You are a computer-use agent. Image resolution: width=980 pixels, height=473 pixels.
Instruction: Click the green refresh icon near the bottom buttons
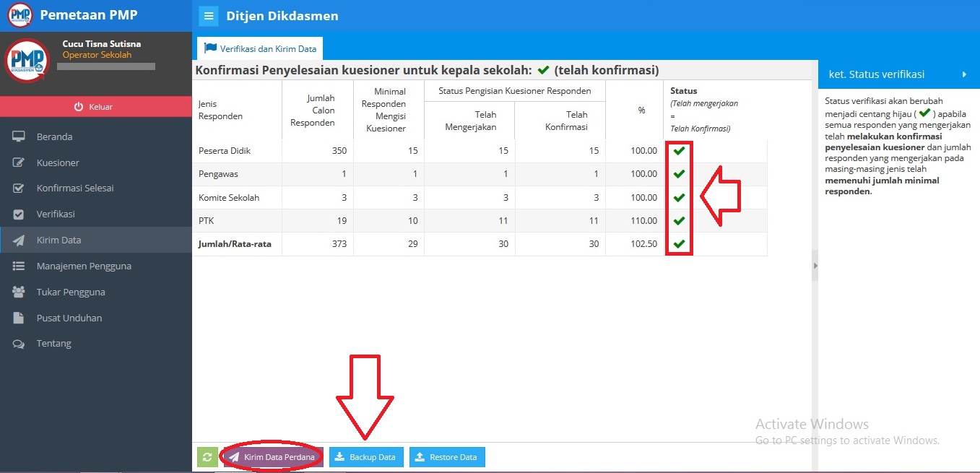coord(207,456)
